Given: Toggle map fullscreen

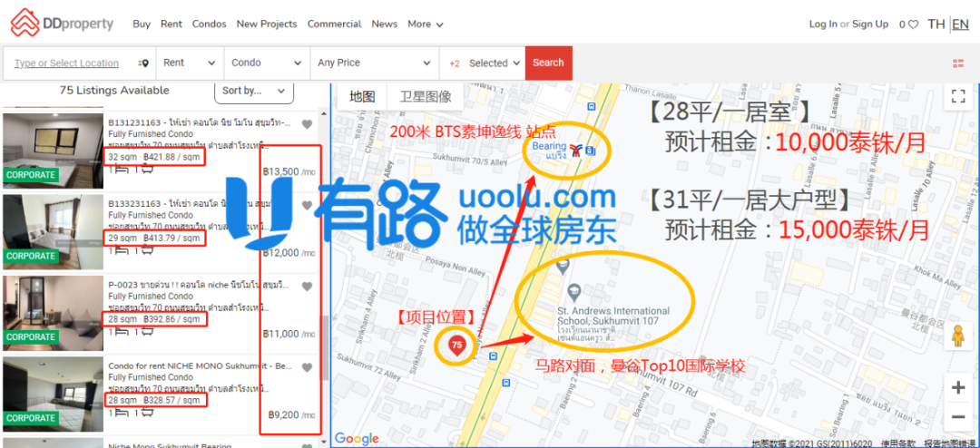Looking at the screenshot, I should [x=958, y=95].
